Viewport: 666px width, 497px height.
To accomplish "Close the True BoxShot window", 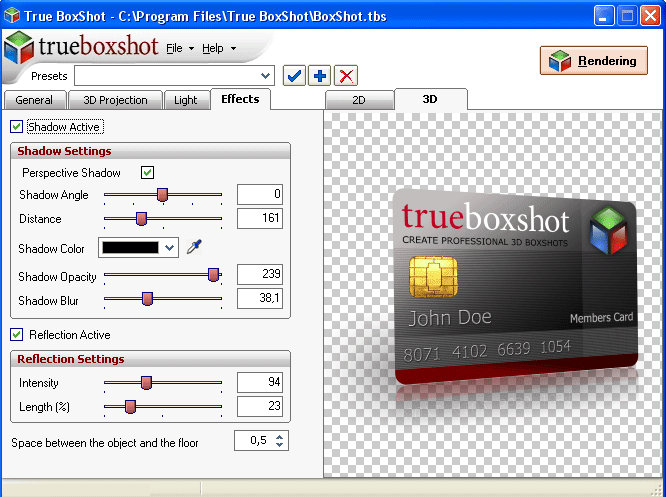I will (x=650, y=16).
